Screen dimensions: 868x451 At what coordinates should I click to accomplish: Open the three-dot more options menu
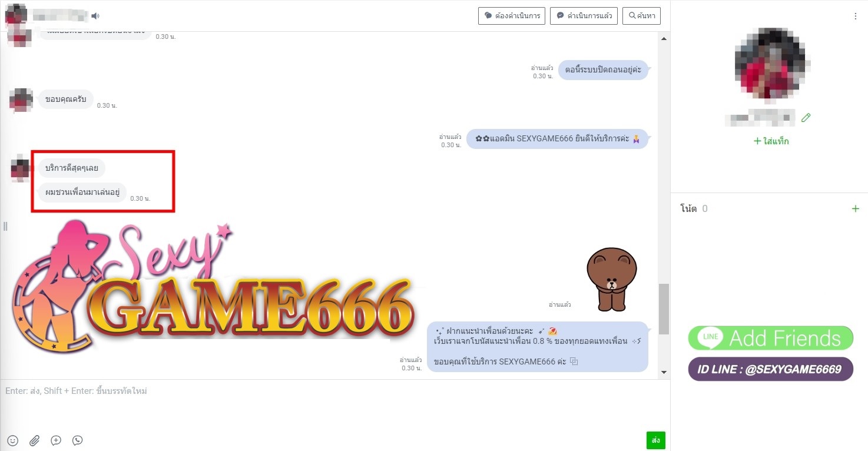coord(856,16)
